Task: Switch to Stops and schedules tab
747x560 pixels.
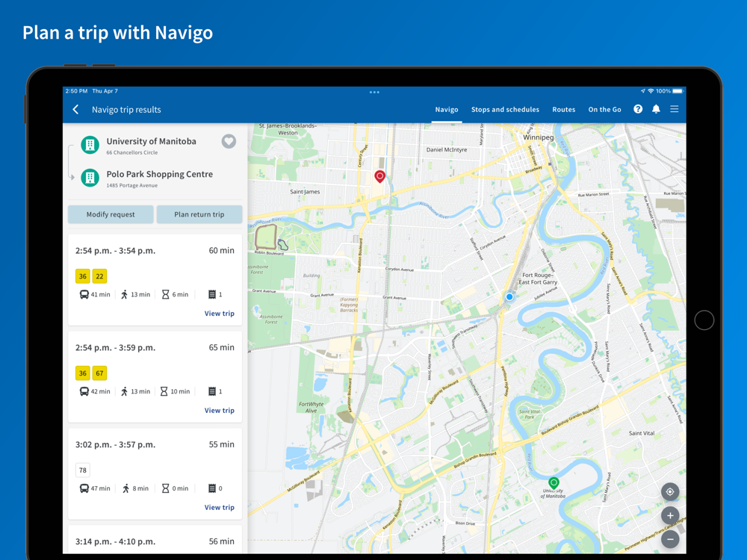Action: [x=505, y=110]
